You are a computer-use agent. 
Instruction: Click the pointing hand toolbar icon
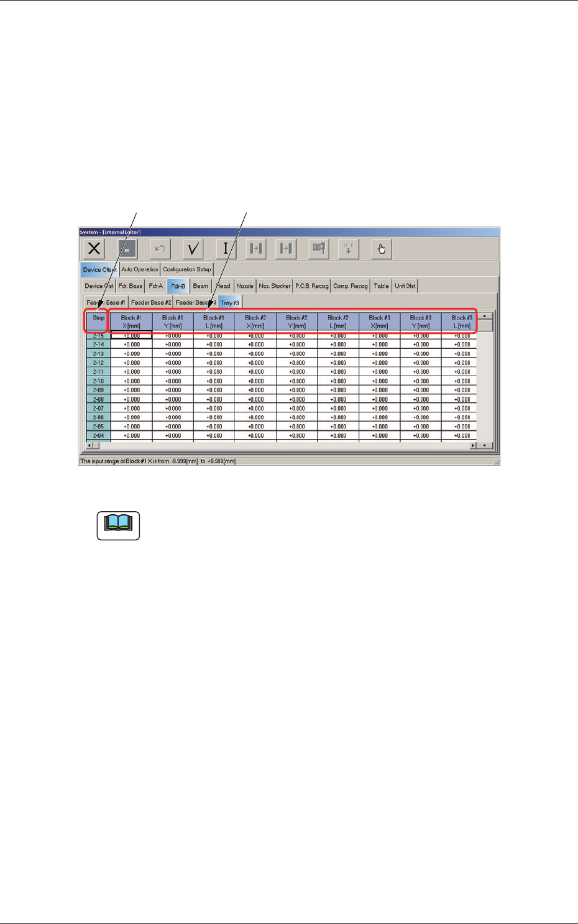[382, 249]
